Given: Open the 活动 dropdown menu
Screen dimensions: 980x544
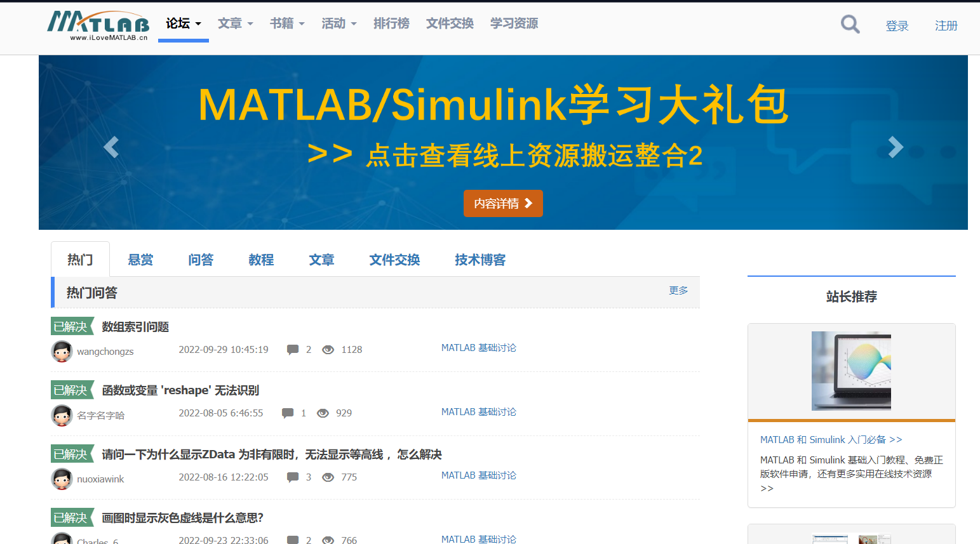Looking at the screenshot, I should click(339, 23).
